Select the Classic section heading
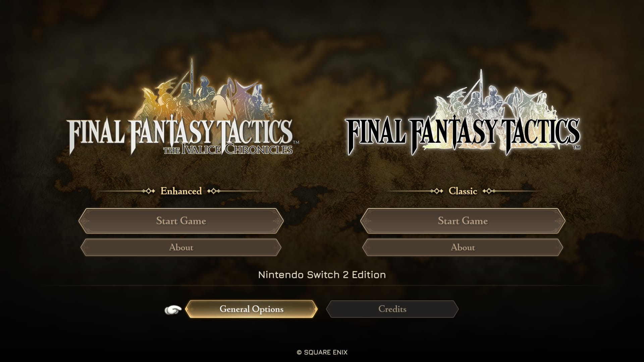Viewport: 644px width, 362px height. 463,191
